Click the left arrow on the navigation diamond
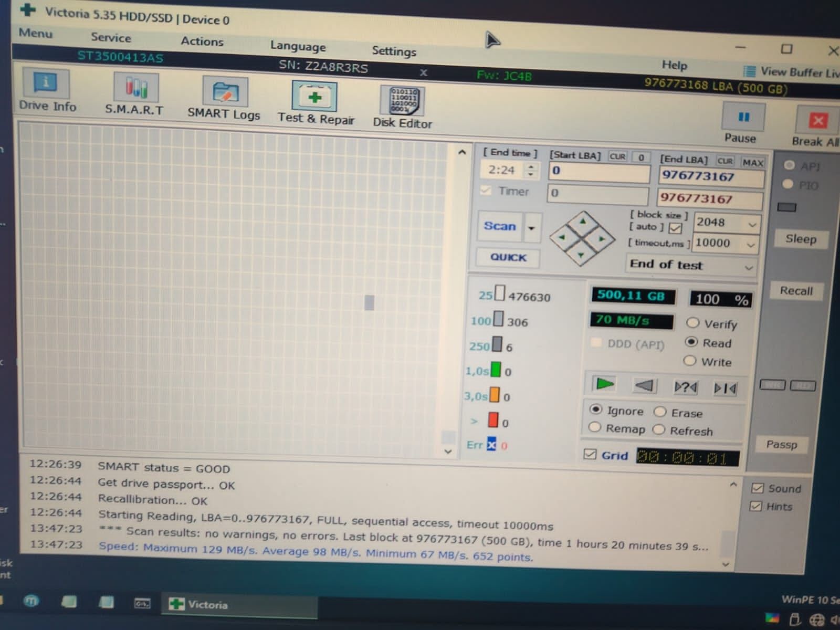The image size is (840, 630). 562,237
